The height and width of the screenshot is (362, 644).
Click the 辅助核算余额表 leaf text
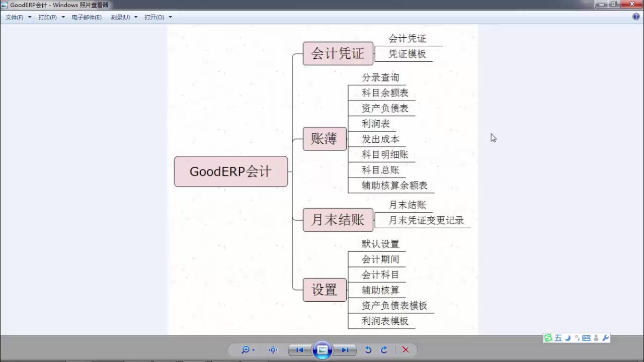(394, 186)
